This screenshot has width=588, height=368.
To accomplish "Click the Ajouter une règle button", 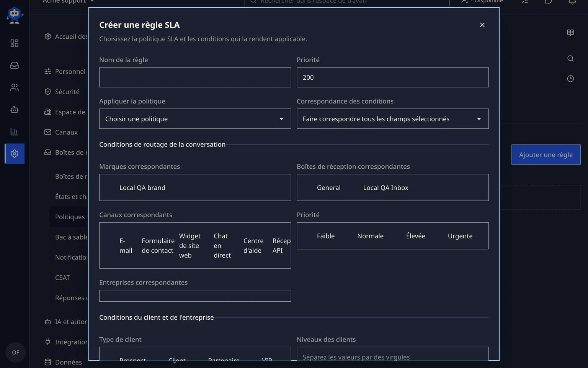I will click(546, 154).
